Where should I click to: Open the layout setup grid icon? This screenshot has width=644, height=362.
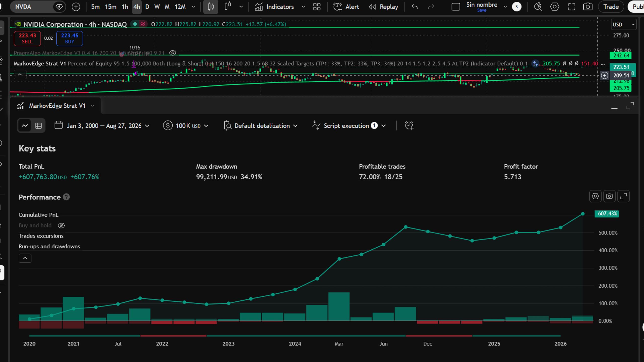pyautogui.click(x=317, y=7)
